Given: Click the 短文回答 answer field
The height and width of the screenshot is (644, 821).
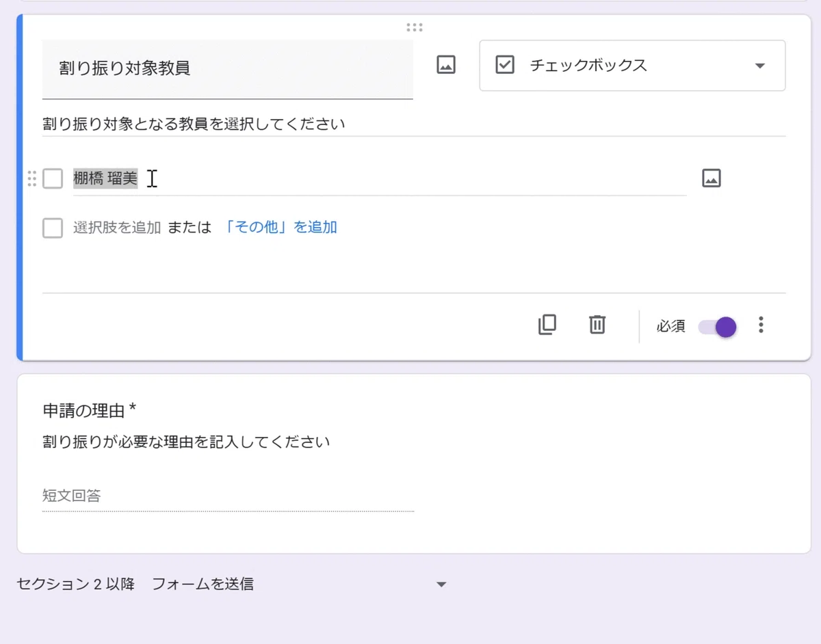Looking at the screenshot, I should [228, 496].
